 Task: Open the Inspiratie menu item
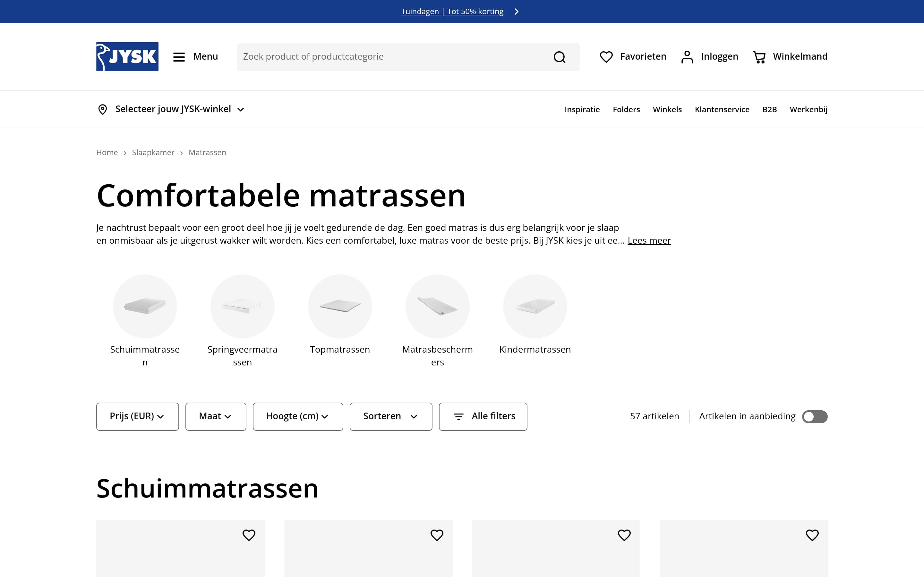582,109
